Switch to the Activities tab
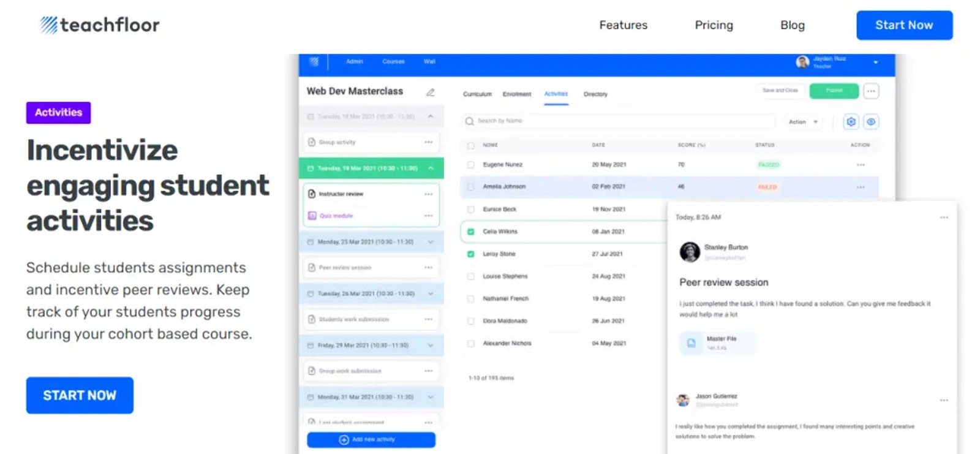Screen dimensions: 980x454 556,94
